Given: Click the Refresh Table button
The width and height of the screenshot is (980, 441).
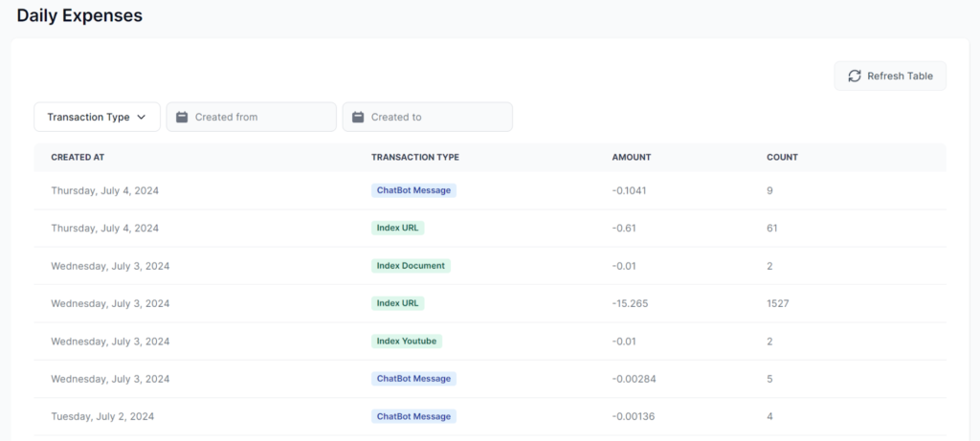Looking at the screenshot, I should click(x=890, y=76).
